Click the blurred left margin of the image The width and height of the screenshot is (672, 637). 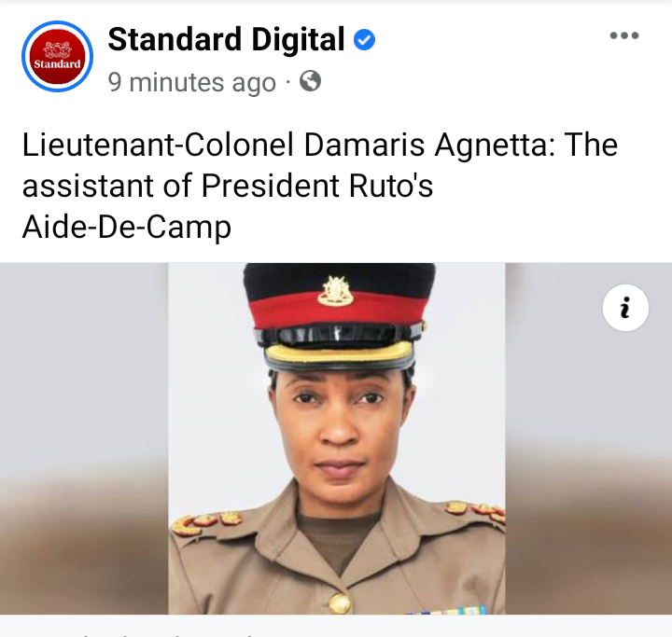coord(84,438)
